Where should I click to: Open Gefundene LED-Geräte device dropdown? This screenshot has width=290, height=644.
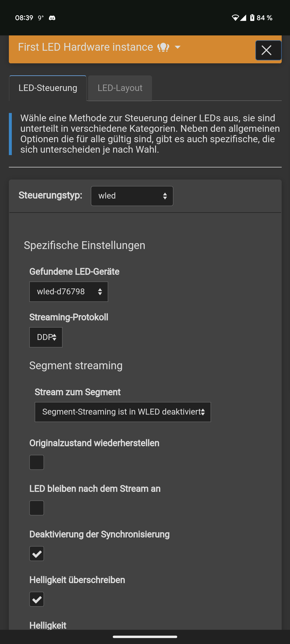pos(69,292)
